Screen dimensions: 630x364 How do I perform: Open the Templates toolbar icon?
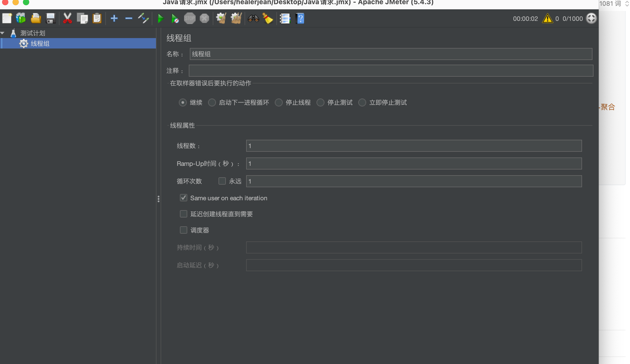pyautogui.click(x=21, y=19)
